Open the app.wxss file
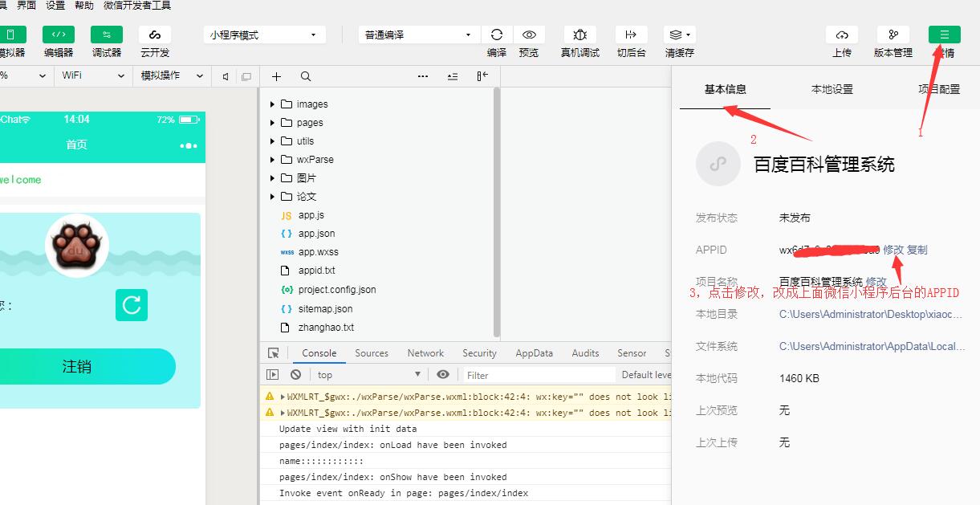The image size is (980, 505). 318,252
